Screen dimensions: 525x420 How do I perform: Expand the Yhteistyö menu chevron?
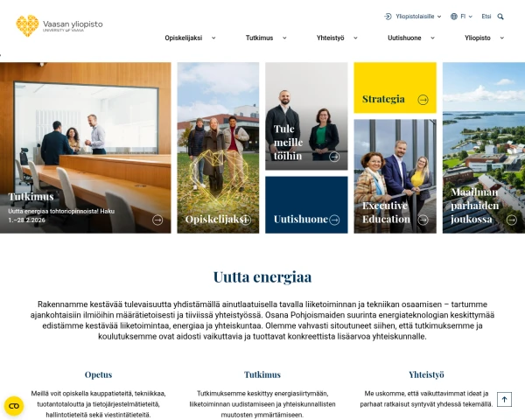355,38
